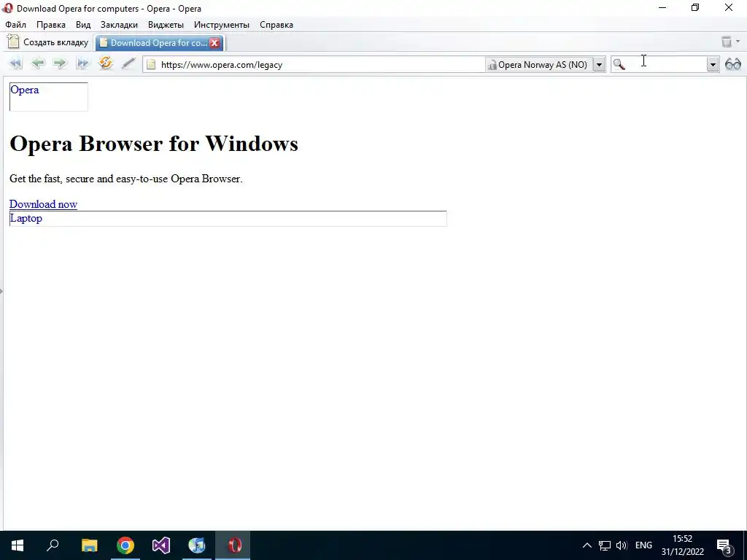
Task: Open the Справка menu
Action: 276,25
